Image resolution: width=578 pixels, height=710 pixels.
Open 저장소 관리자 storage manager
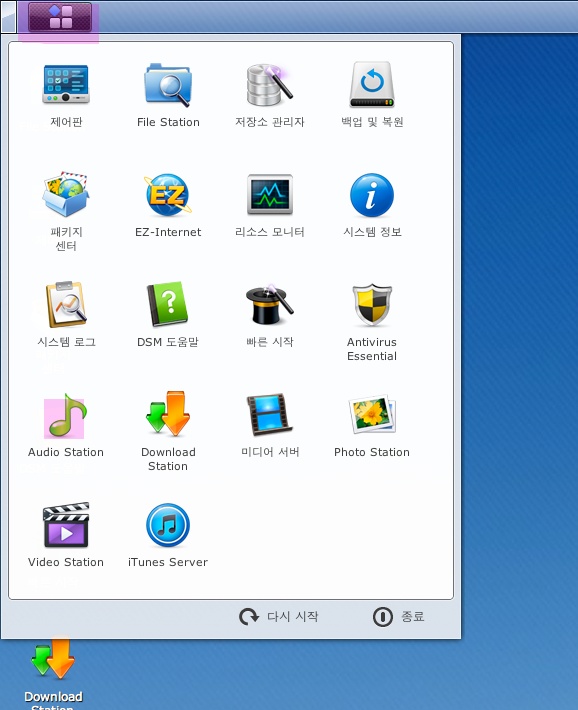(270, 85)
